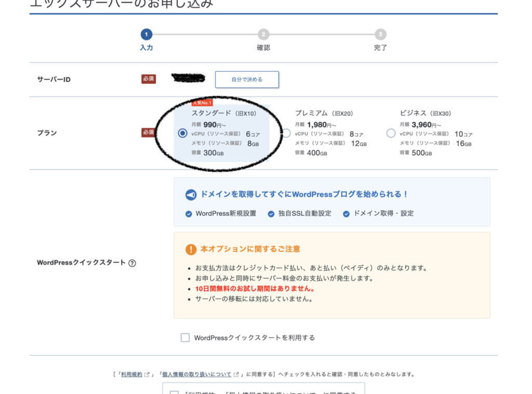Screen dimensions: 532x394
Task: Click the vCPU 10コア spec text
Action: 436,134
